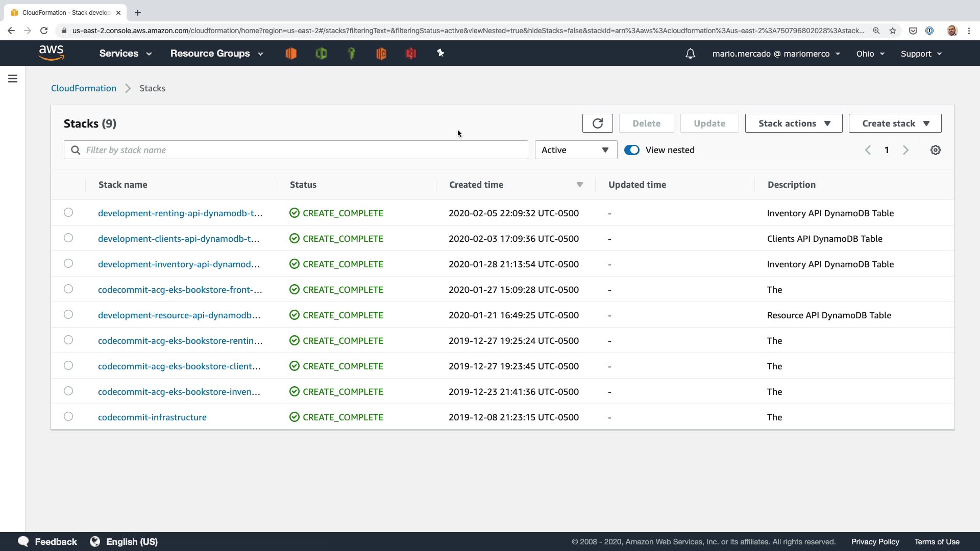Click the orange EC2 shortcut icon
The height and width of the screenshot is (551, 980).
coord(291,53)
